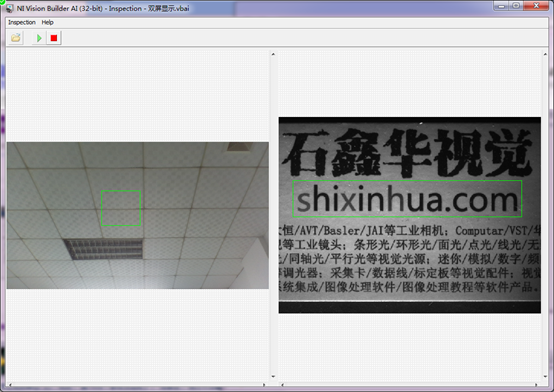554x392 pixels.
Task: Click right arrow of right horizontal scrollbar
Action: pyautogui.click(x=536, y=385)
